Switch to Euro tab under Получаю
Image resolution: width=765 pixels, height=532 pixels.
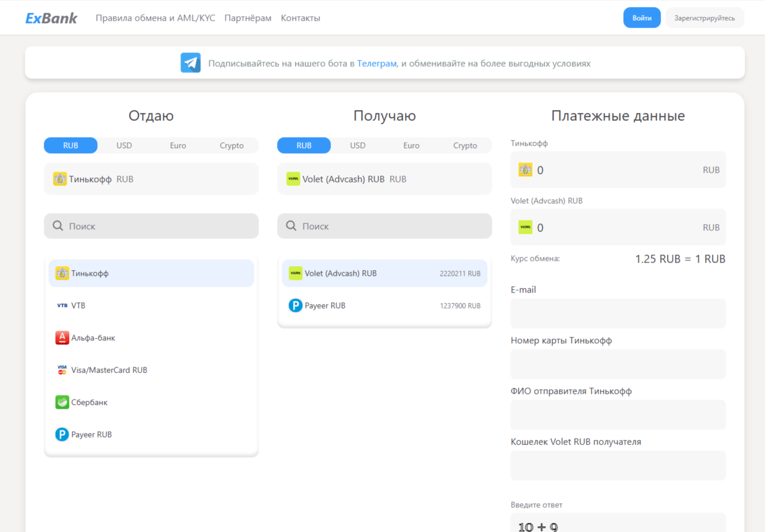pyautogui.click(x=411, y=146)
